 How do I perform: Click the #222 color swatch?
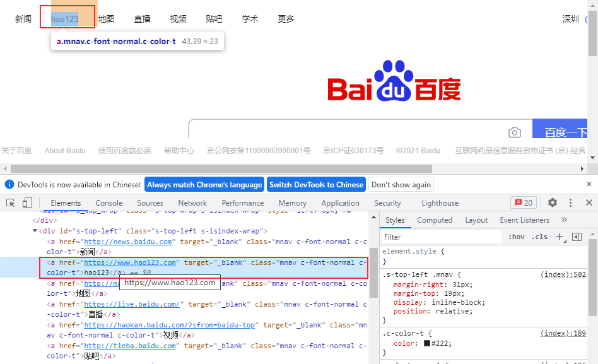[x=427, y=343]
